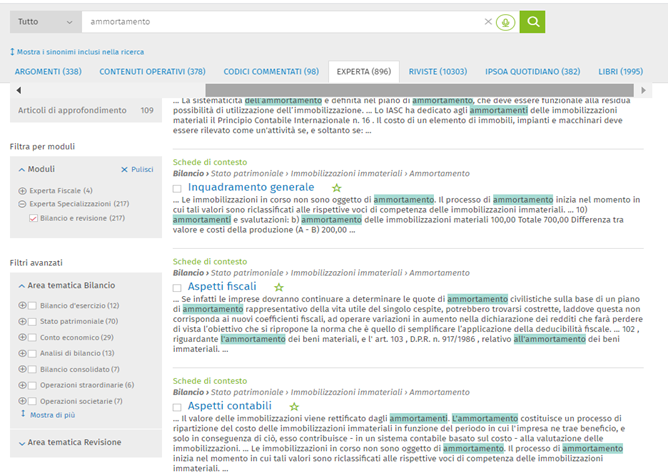Click the green search magnifier button
Viewport: 668px width, 475px height.
point(533,21)
